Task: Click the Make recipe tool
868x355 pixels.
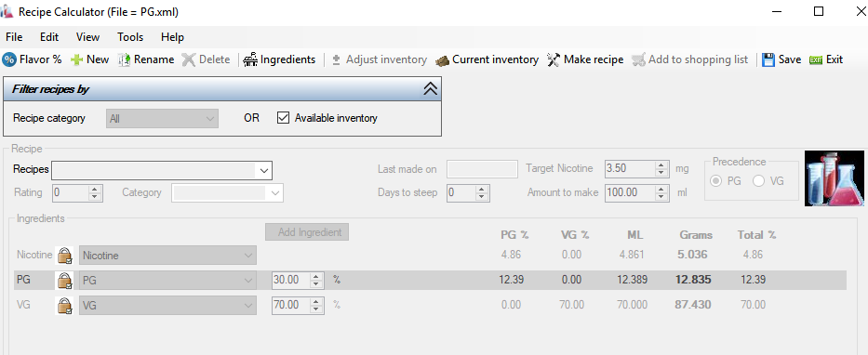Action: [584, 59]
